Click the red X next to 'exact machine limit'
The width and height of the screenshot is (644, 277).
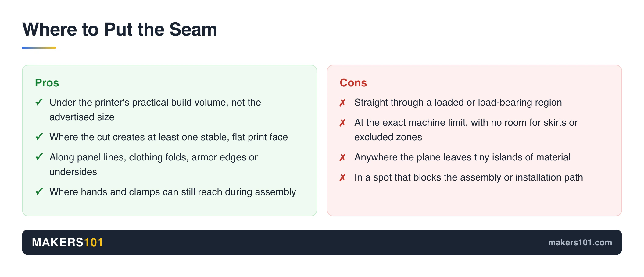pos(342,123)
